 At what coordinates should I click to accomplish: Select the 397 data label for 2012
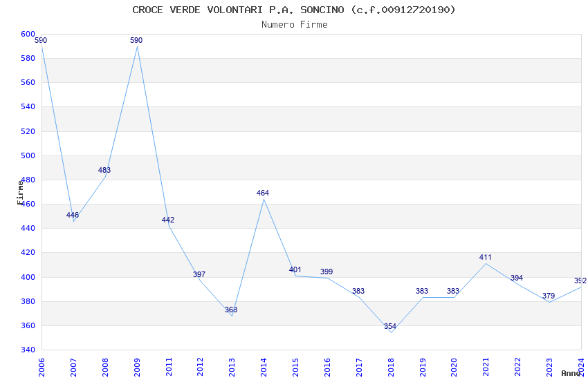199,274
